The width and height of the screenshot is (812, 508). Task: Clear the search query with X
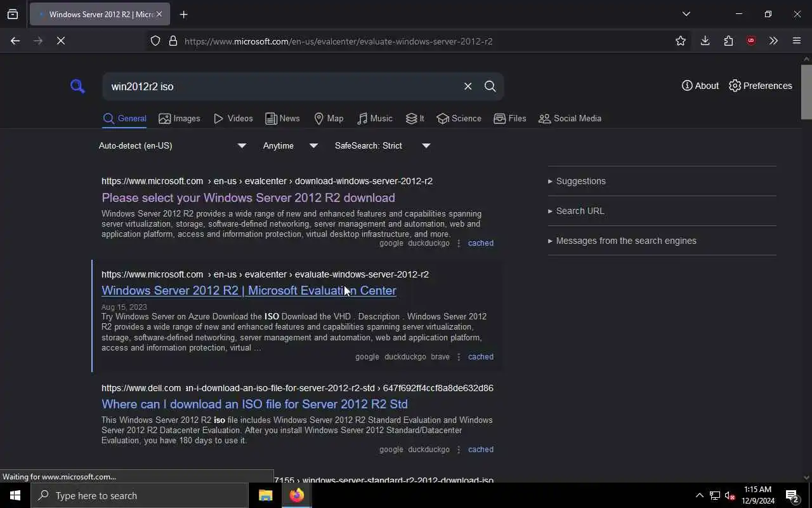(468, 86)
